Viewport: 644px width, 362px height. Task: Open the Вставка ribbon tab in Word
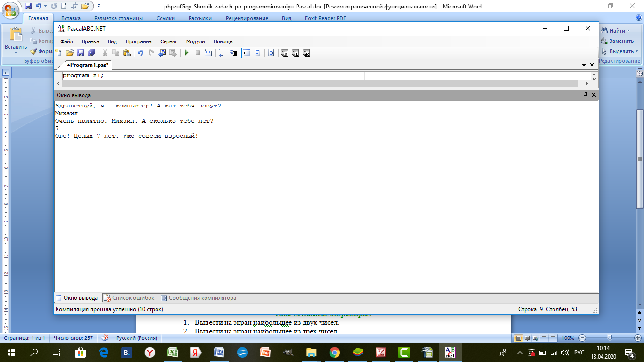[x=71, y=18]
